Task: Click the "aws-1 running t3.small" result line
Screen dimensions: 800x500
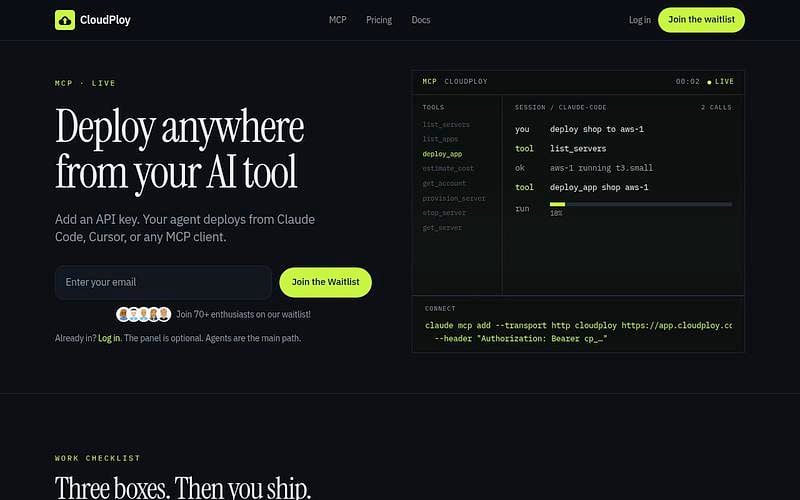Action: (x=602, y=168)
